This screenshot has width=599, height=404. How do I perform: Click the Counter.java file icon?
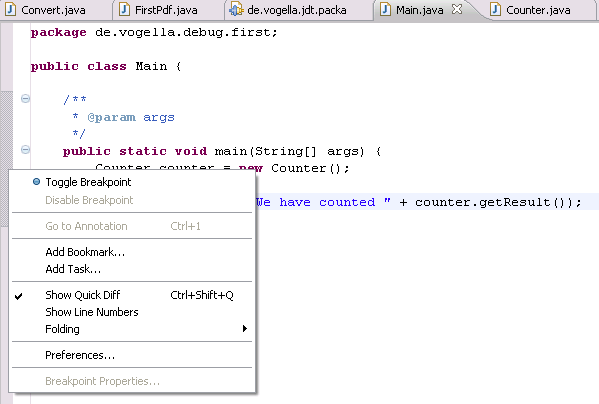495,10
